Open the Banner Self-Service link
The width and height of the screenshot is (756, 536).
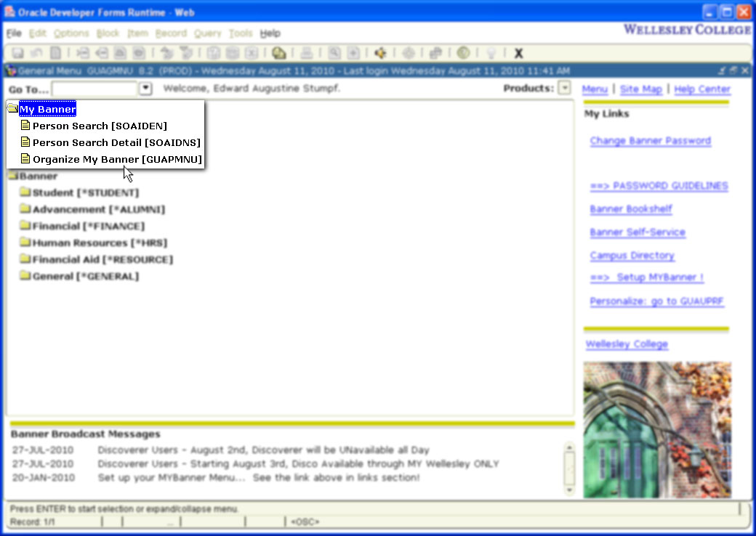pyautogui.click(x=638, y=232)
